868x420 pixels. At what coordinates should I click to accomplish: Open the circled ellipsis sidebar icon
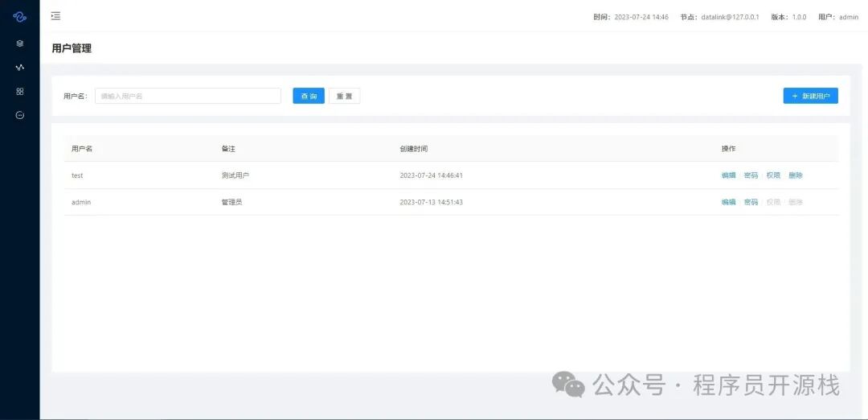pyautogui.click(x=20, y=115)
